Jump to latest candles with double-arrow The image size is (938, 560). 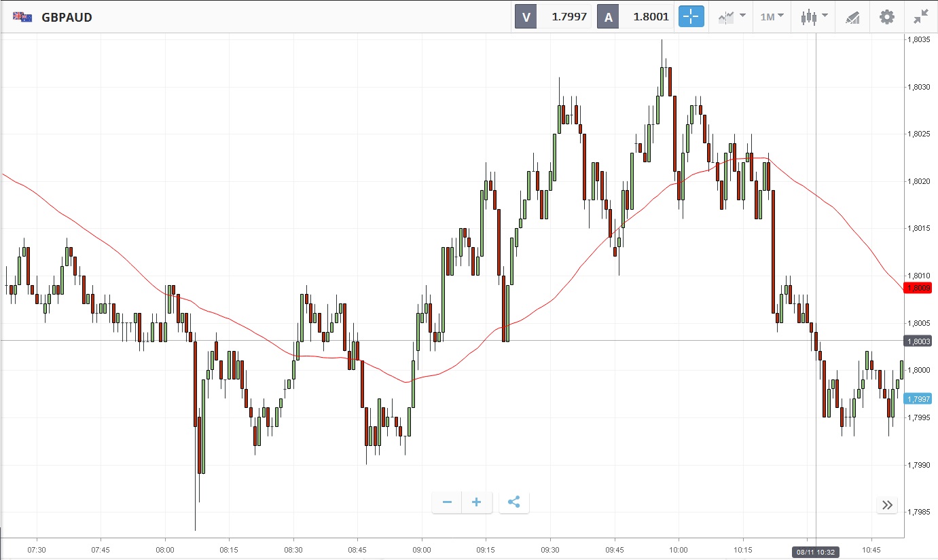(x=887, y=504)
